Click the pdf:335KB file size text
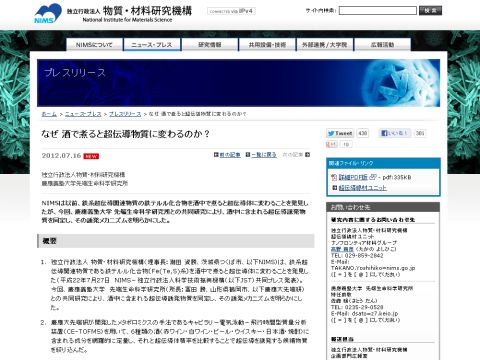The height and width of the screenshot is (360, 480). [397, 177]
